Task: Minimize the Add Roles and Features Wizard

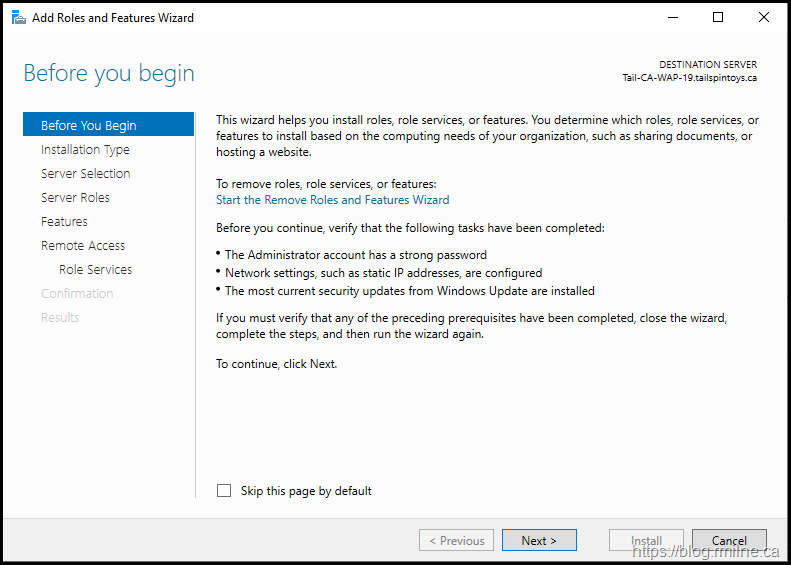Action: tap(672, 17)
